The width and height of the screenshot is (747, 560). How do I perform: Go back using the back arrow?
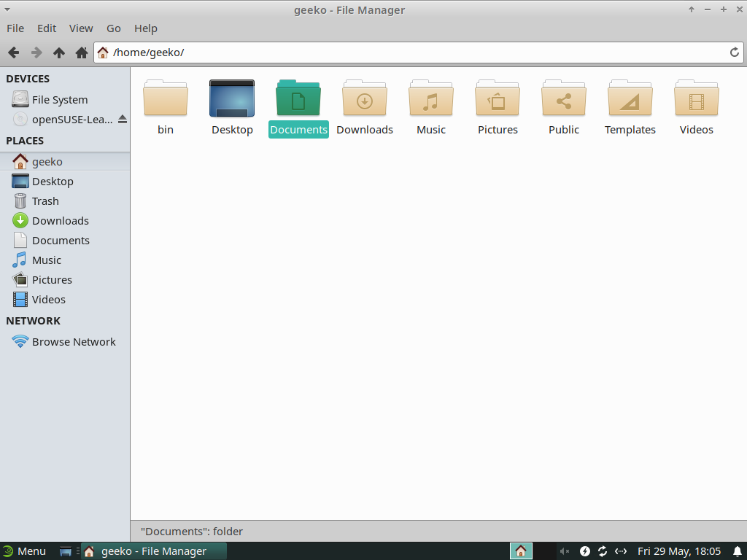point(13,52)
